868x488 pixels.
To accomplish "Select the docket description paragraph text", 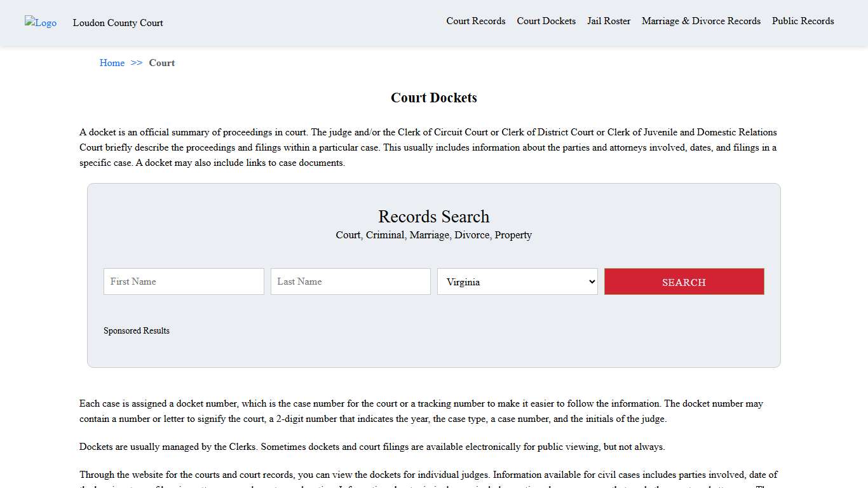I will pos(428,147).
